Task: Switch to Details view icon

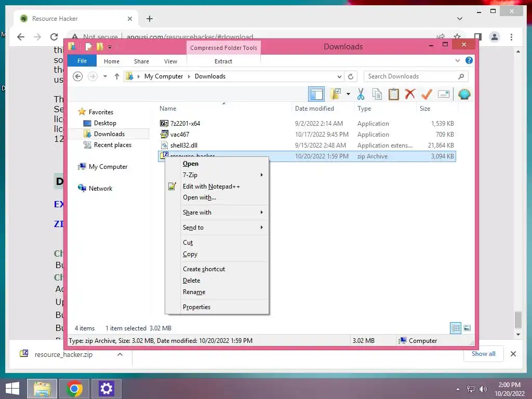Action: point(455,328)
